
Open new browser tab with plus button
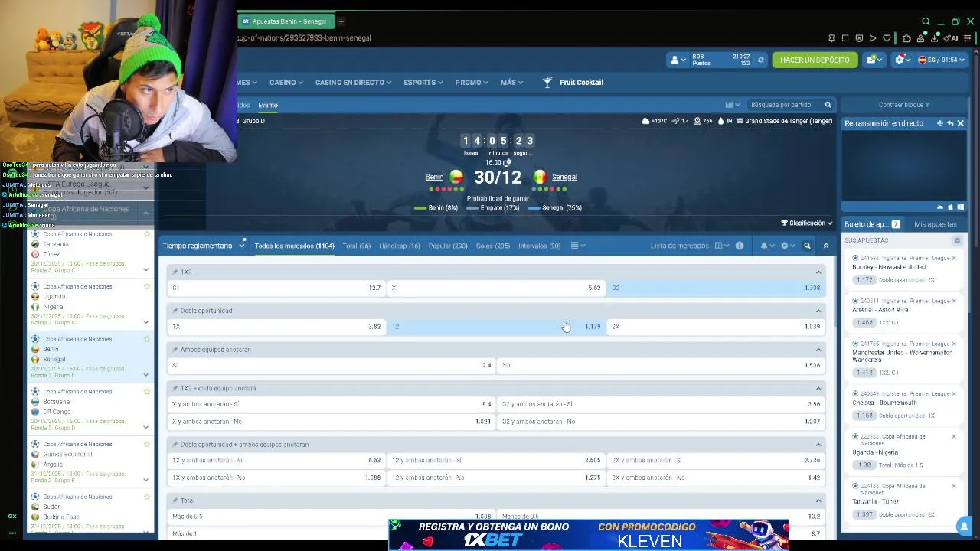pyautogui.click(x=341, y=21)
